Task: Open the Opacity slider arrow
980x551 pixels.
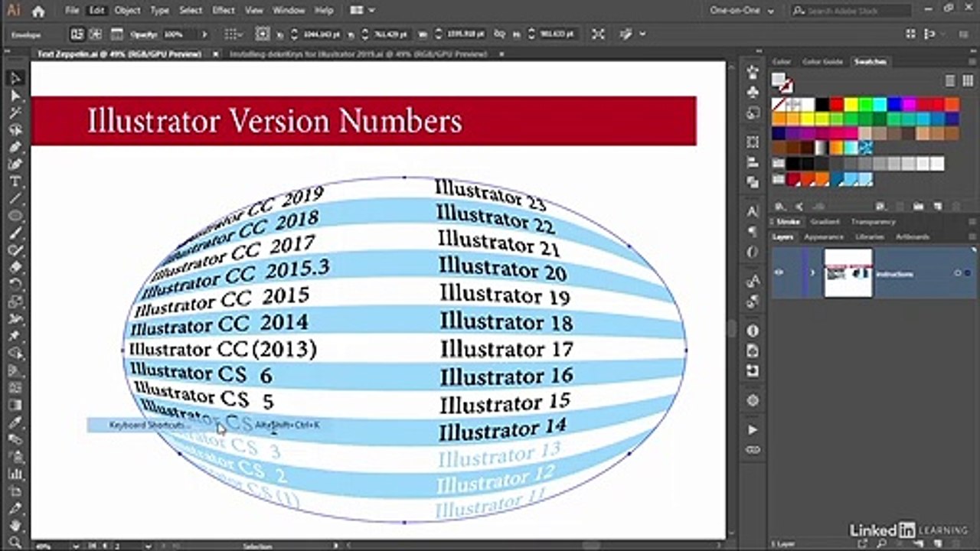Action: [x=204, y=34]
